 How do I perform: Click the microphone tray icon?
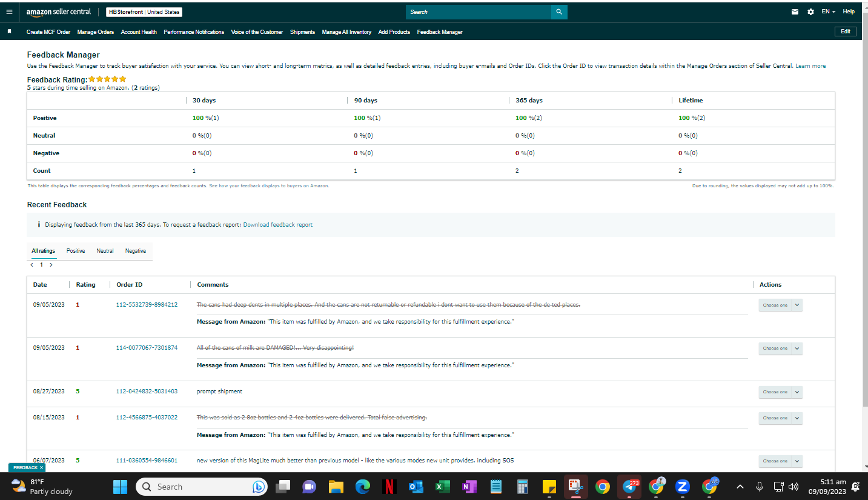click(x=760, y=487)
